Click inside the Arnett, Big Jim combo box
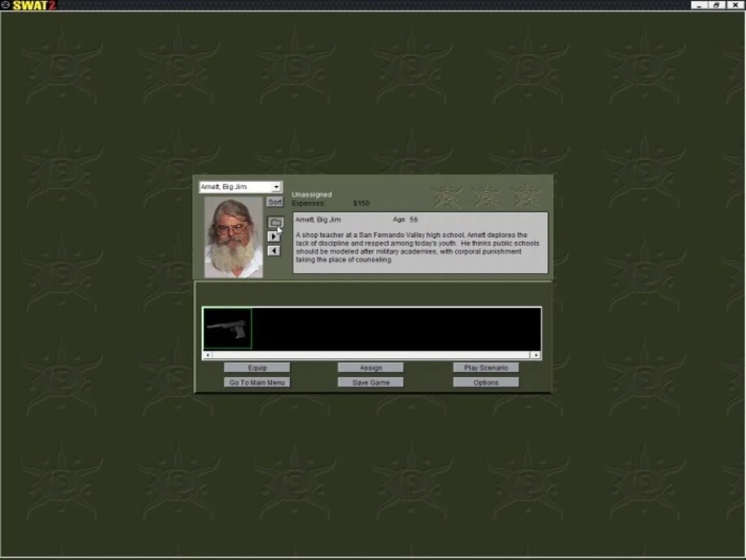Image resolution: width=746 pixels, height=560 pixels. click(x=233, y=187)
